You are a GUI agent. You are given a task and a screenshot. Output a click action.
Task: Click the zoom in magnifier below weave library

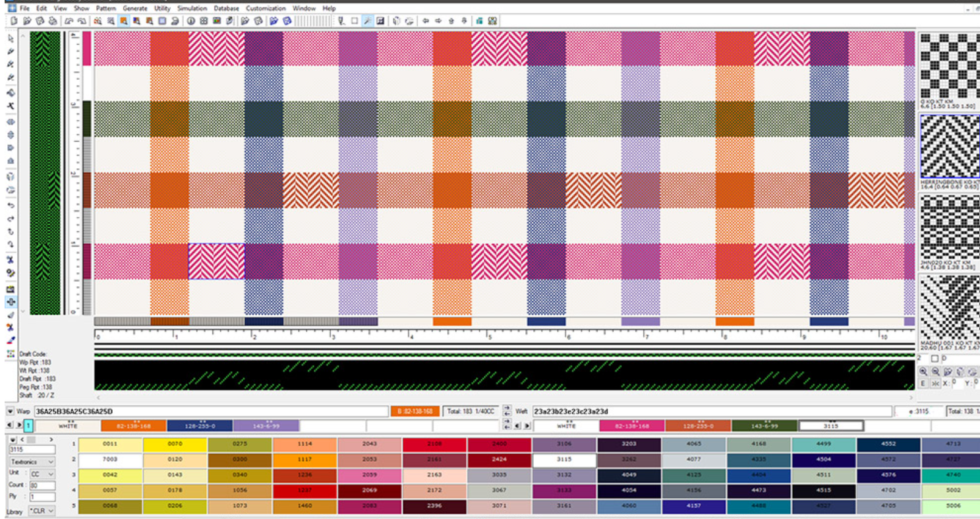pyautogui.click(x=923, y=371)
